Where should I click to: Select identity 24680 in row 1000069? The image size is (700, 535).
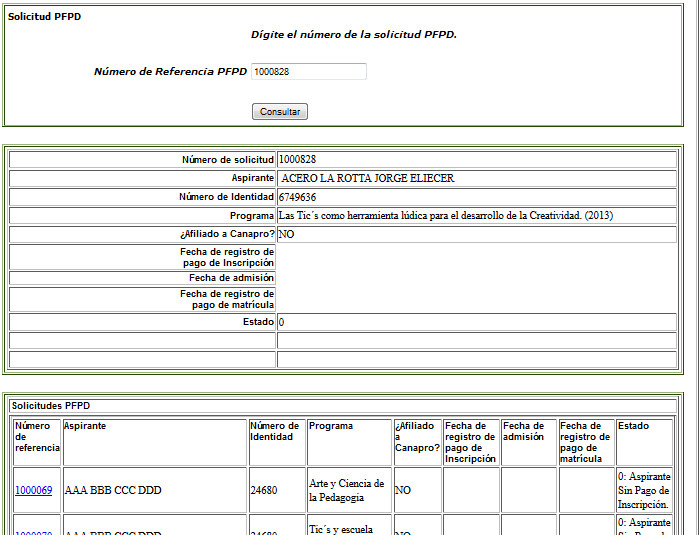(x=264, y=490)
